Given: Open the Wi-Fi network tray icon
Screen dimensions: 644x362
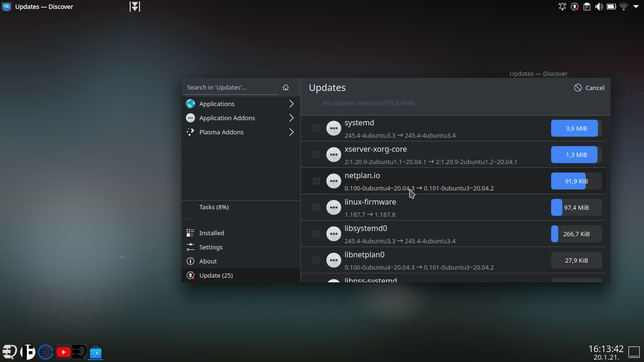Looking at the screenshot, I should tap(624, 7).
